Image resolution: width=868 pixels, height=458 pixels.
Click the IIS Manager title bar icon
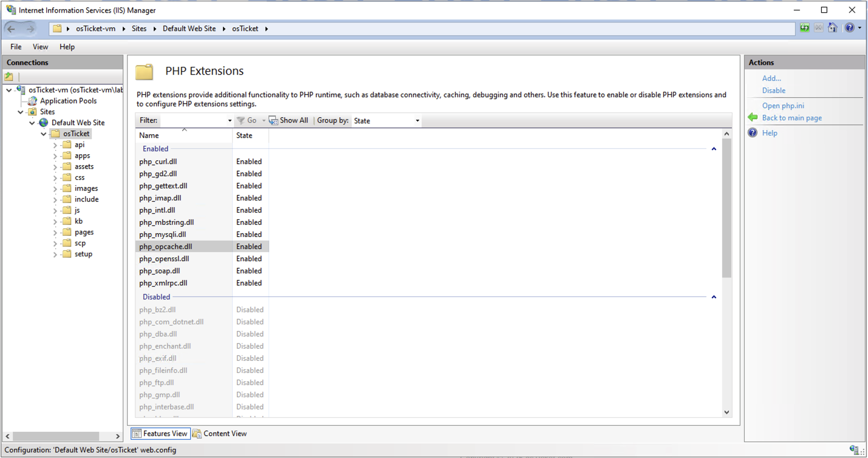11,10
